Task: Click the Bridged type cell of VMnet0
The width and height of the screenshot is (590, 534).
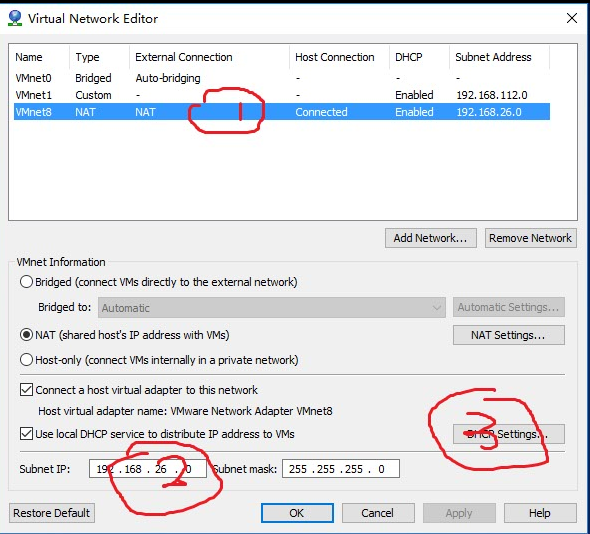Action: (x=93, y=78)
